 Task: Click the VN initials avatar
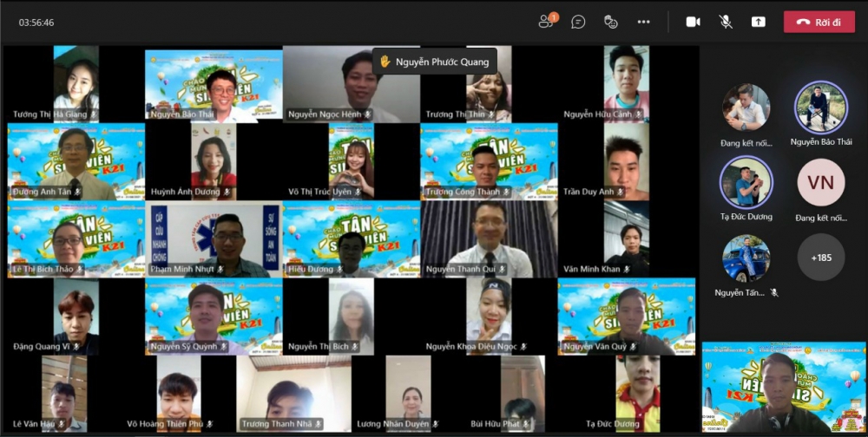pos(820,182)
